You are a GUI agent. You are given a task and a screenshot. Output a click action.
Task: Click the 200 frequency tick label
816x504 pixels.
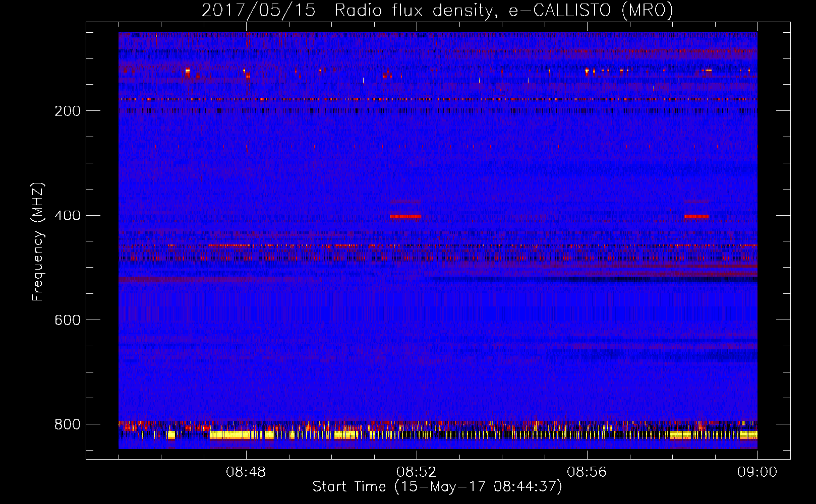pos(68,111)
